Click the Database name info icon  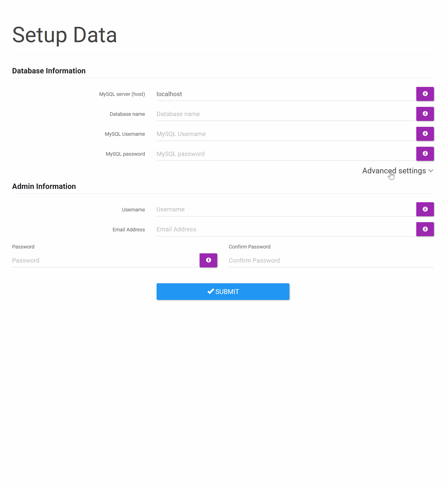coord(425,114)
